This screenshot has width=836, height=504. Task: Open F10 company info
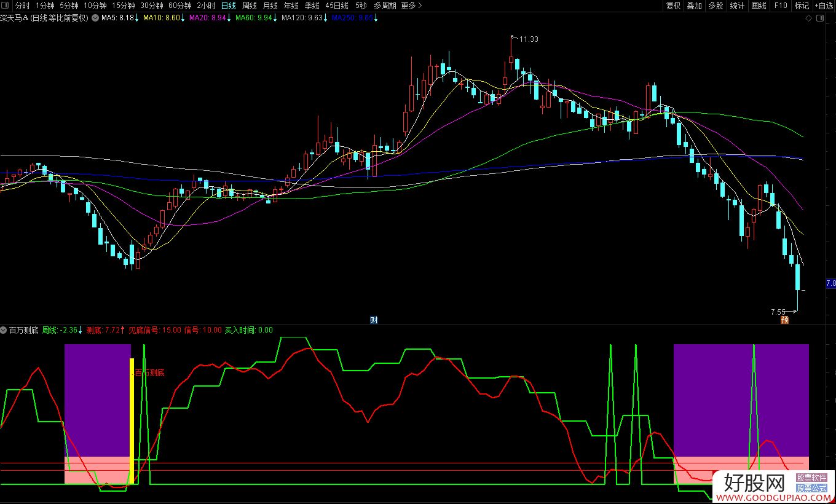point(780,6)
